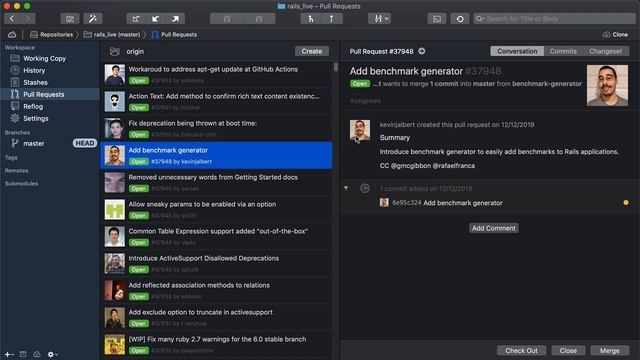Open the gear actions menu at sidebar bottom

click(x=52, y=354)
